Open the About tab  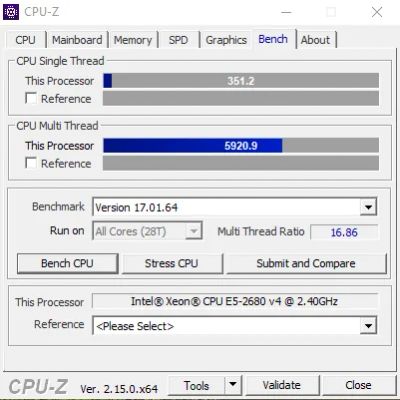[x=315, y=40]
